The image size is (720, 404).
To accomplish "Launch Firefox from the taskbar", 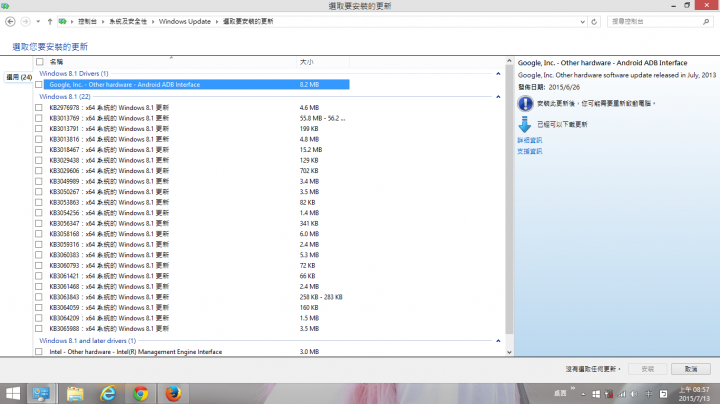I will 173,393.
